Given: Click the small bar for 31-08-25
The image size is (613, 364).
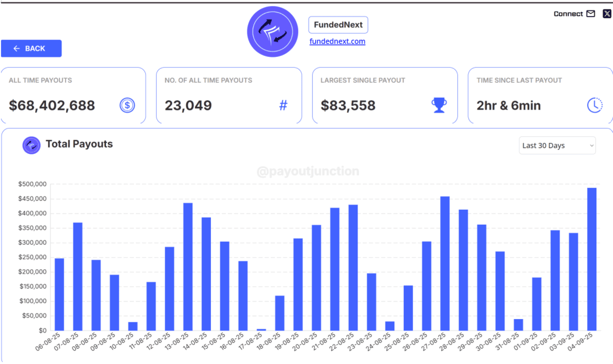Looking at the screenshot, I should pyautogui.click(x=518, y=325).
